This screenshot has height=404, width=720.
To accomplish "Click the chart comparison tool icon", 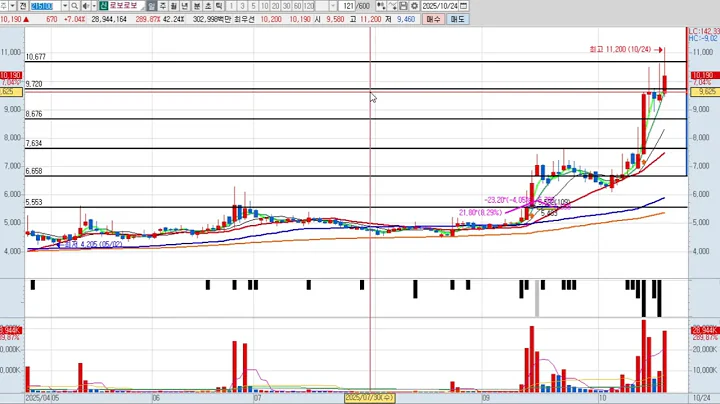I will [x=381, y=6].
